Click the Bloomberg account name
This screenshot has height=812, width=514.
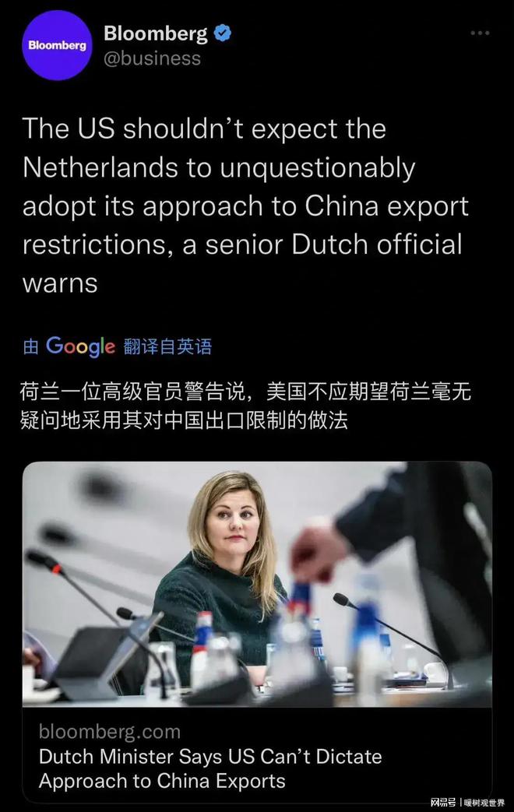coord(156,33)
